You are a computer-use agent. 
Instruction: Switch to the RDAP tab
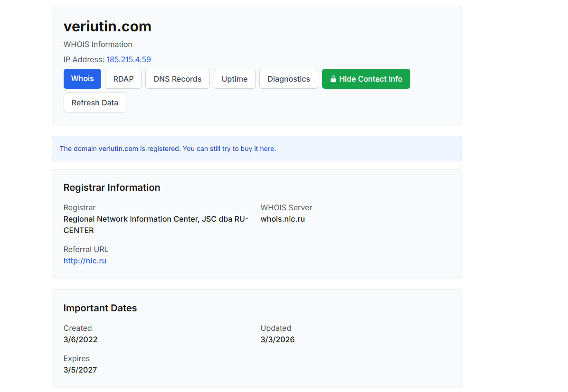tap(123, 79)
